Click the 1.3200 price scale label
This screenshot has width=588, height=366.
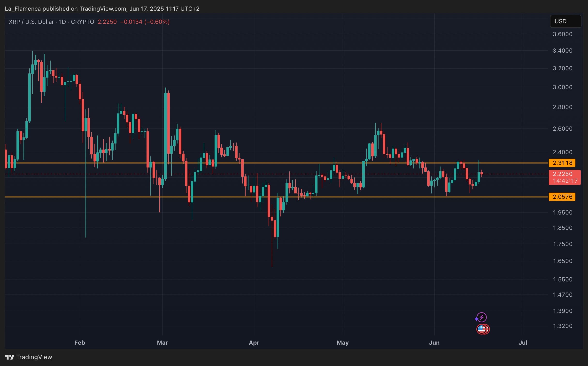coord(563,326)
